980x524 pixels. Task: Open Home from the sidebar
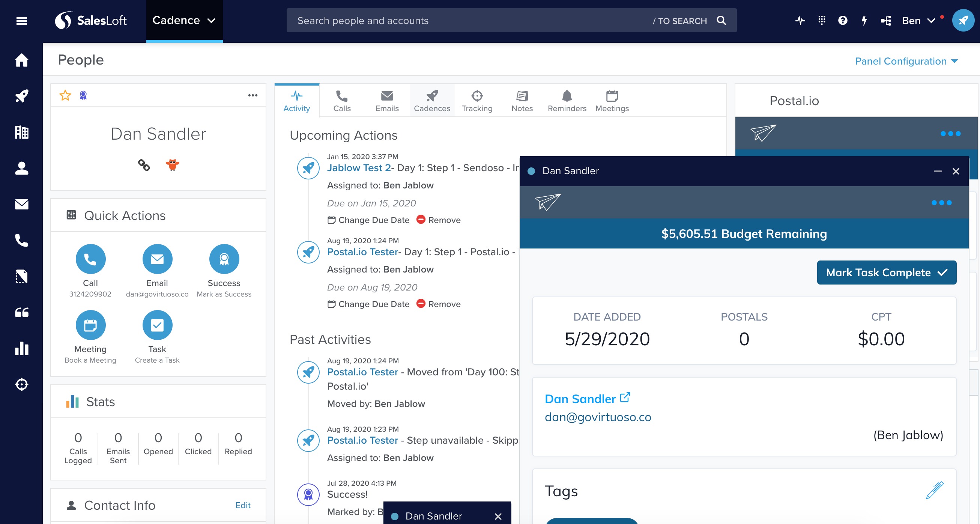pos(22,60)
